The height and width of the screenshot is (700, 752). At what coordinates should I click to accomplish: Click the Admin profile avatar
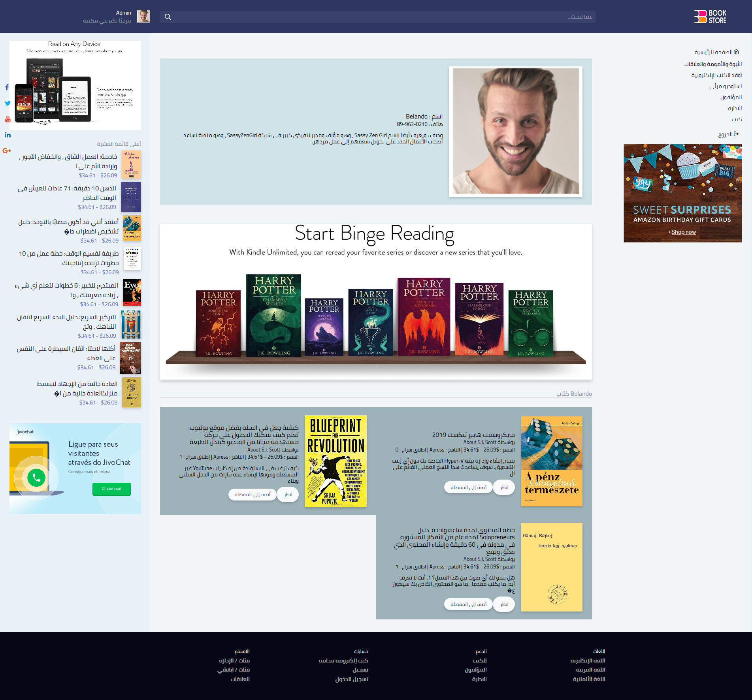tap(144, 17)
